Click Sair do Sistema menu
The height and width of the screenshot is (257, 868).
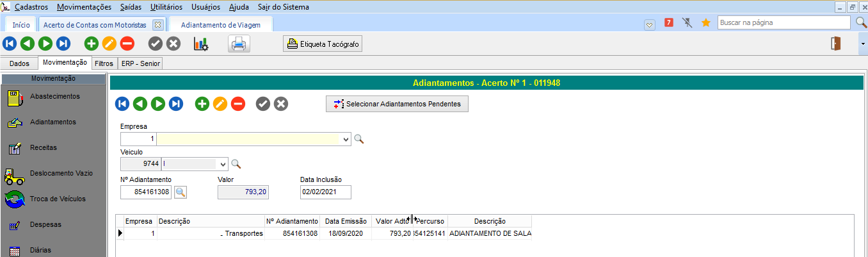pos(282,7)
